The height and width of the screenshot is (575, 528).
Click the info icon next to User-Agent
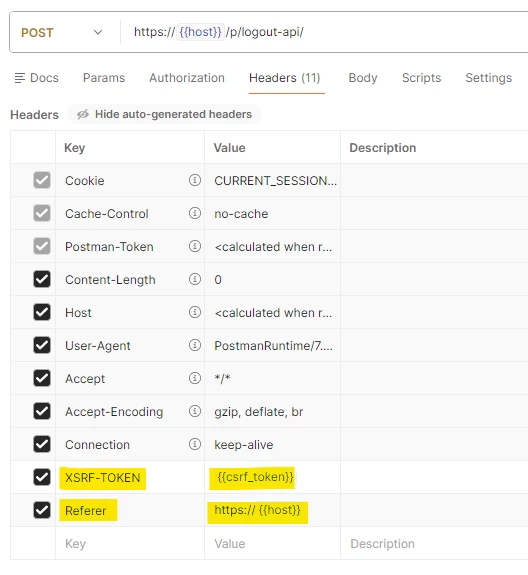195,345
